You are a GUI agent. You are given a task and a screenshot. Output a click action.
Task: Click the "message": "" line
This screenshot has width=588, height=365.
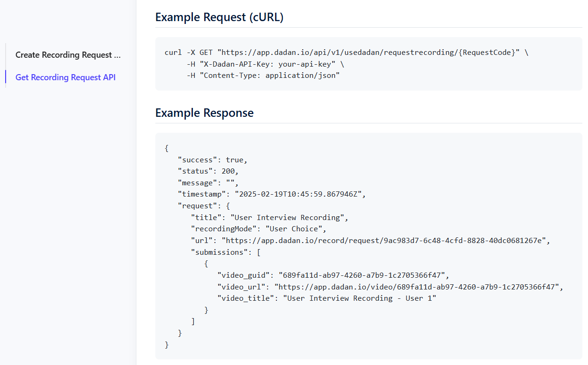[208, 183]
